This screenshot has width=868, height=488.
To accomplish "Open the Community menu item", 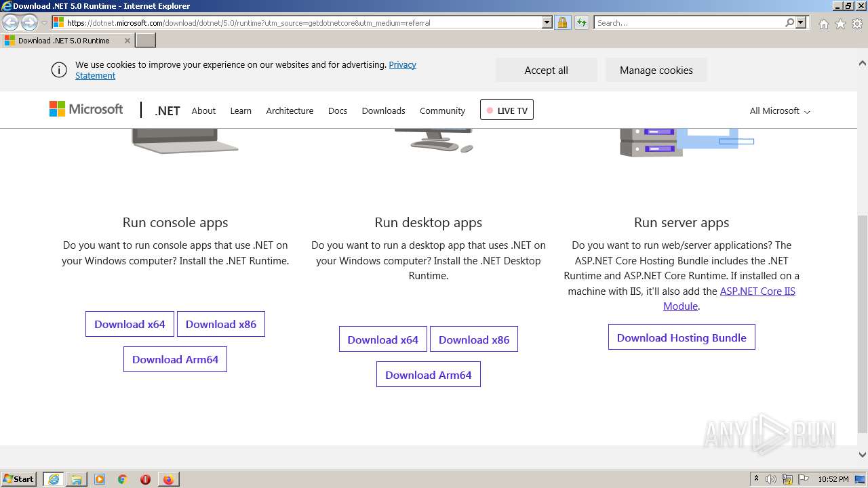I will (x=442, y=110).
